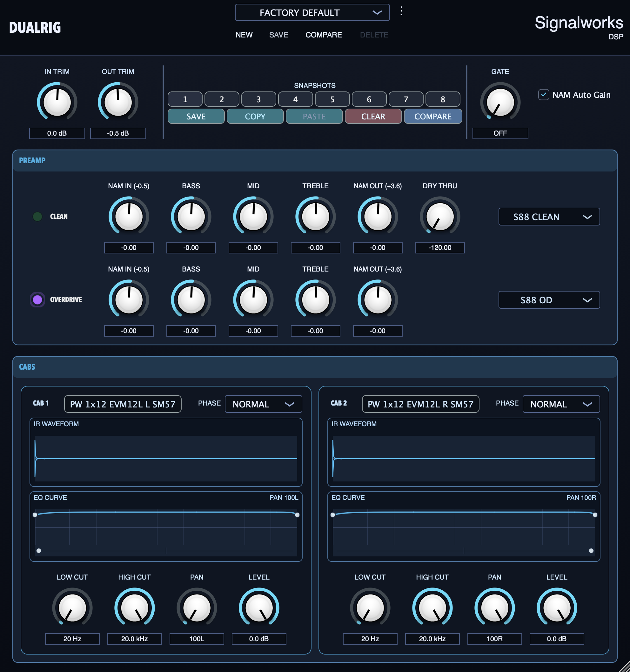The image size is (630, 672).
Task: Select snapshot slot 6
Action: (x=369, y=99)
